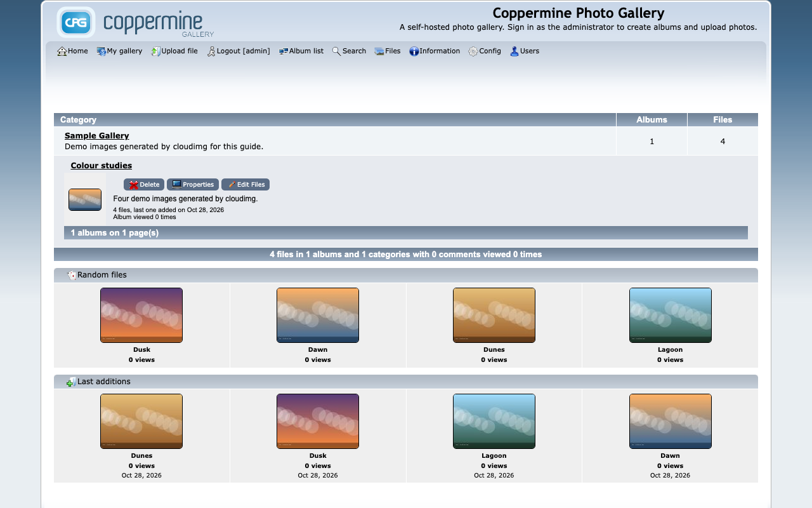812x508 pixels.
Task: Click the gallery statistics summary bar
Action: coord(406,255)
